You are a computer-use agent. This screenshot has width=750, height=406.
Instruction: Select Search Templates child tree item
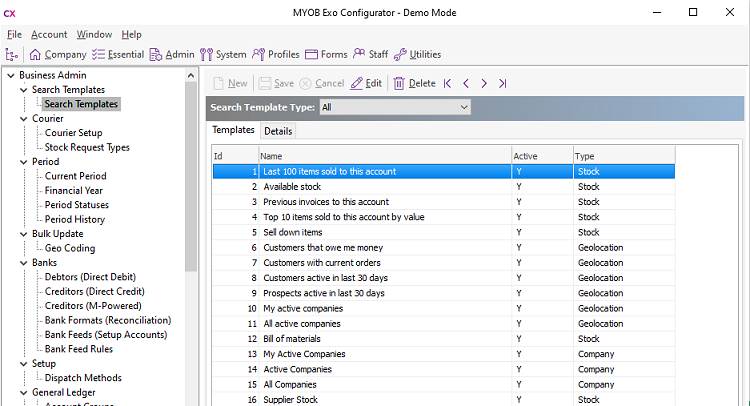[x=81, y=104]
